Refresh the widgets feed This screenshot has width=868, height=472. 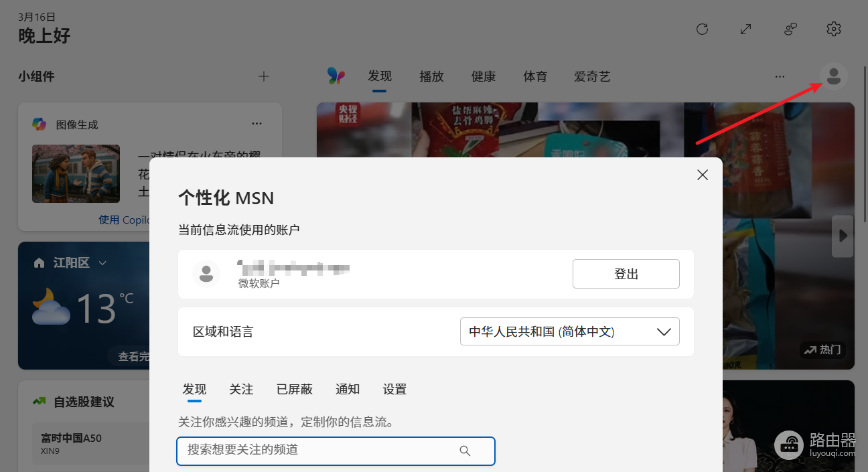pyautogui.click(x=702, y=29)
